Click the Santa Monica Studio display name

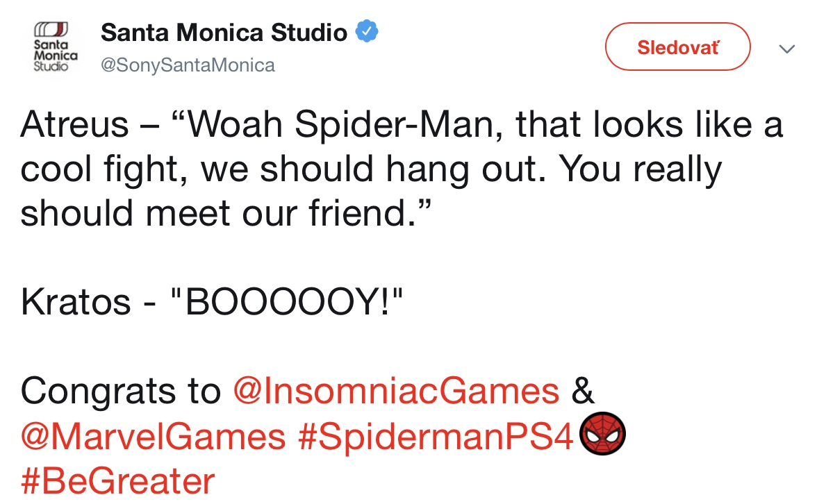click(x=224, y=32)
